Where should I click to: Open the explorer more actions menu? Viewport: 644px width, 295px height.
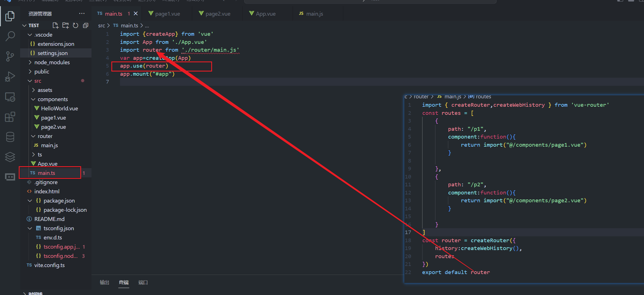pos(82,14)
